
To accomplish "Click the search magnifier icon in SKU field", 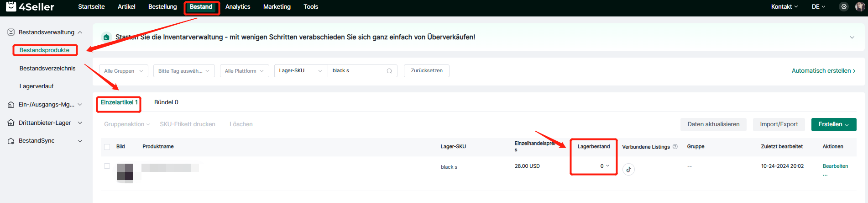I will coord(389,71).
